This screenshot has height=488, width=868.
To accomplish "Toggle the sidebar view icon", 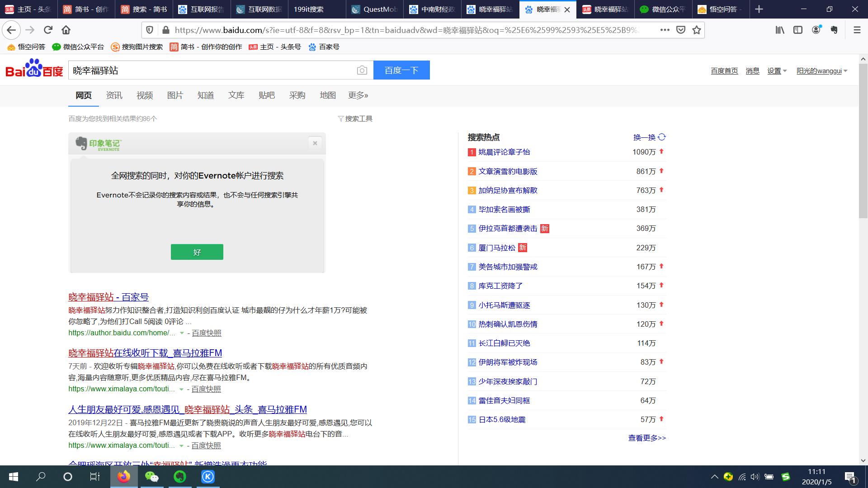I will [x=798, y=30].
